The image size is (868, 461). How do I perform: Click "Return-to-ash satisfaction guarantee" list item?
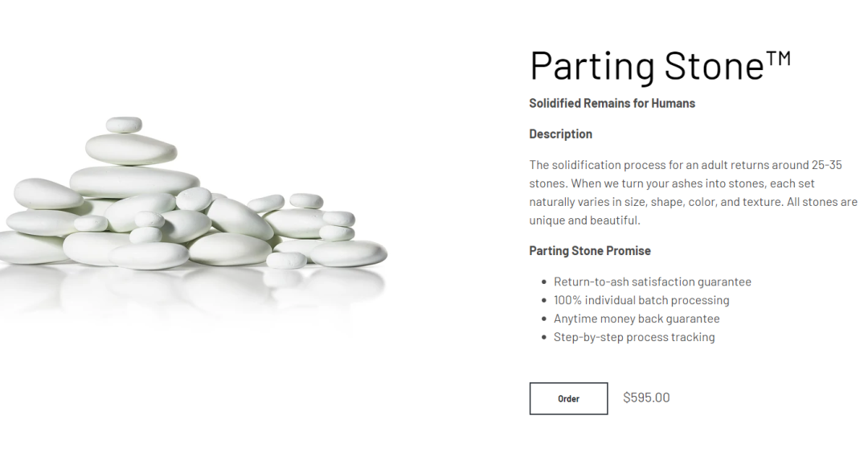(652, 282)
